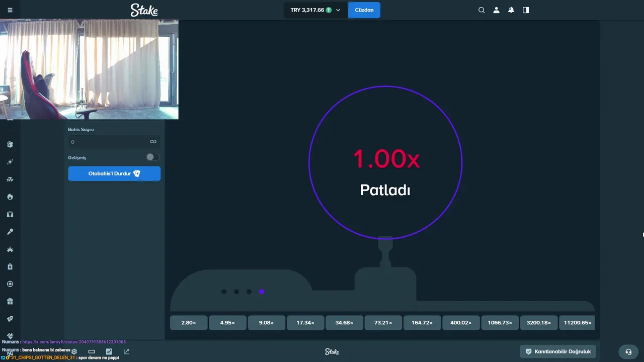Open the user profile icon
644x362 pixels.
point(496,10)
